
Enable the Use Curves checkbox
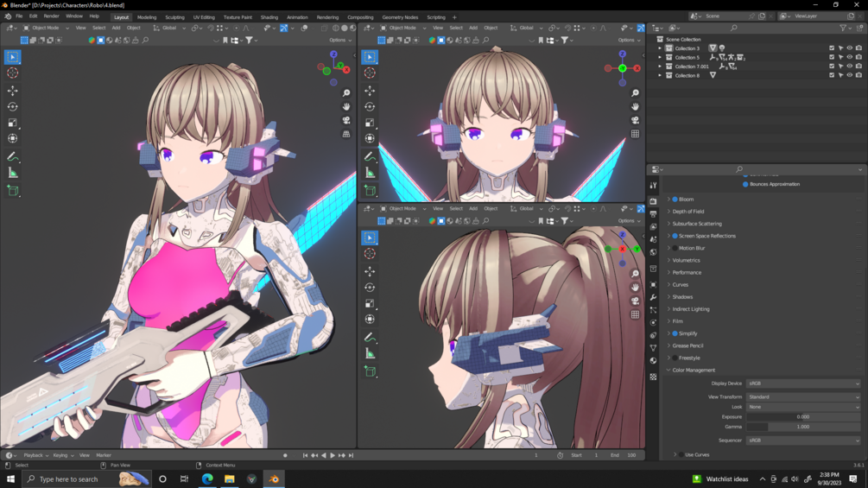click(681, 455)
